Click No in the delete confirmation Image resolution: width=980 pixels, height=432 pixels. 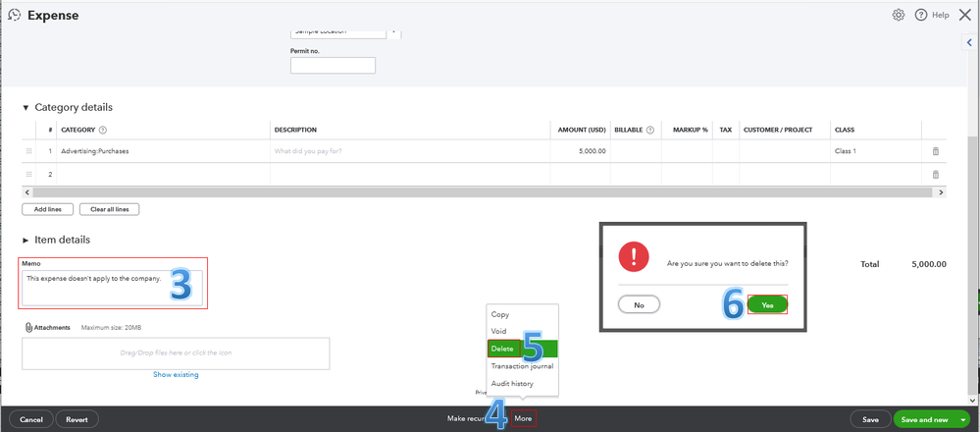point(639,305)
